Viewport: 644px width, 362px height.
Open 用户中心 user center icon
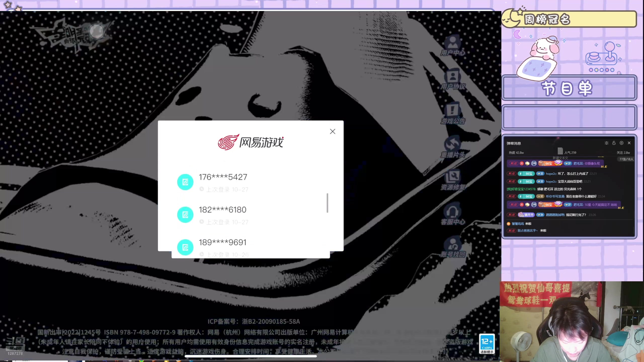453,46
